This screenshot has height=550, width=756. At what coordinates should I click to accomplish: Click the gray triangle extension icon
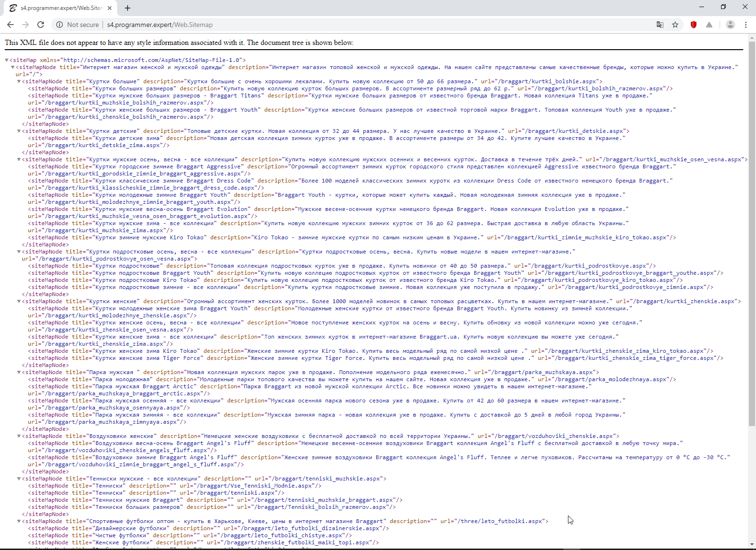[x=709, y=25]
